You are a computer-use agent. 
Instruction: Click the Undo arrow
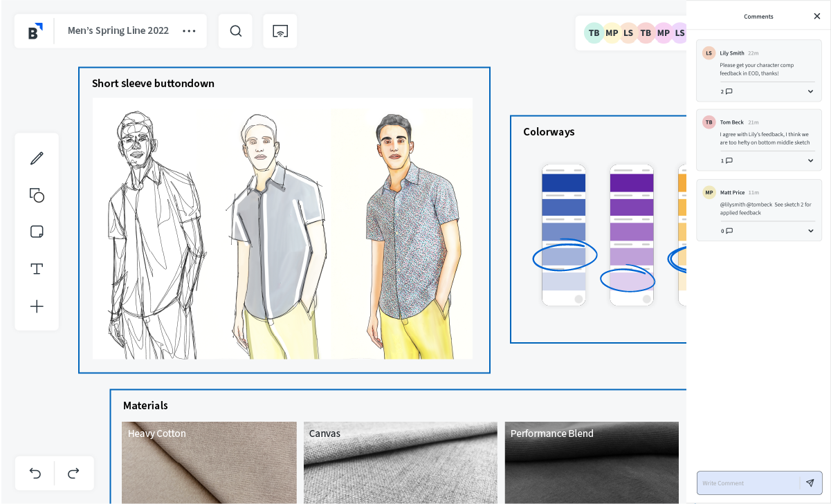pyautogui.click(x=35, y=474)
